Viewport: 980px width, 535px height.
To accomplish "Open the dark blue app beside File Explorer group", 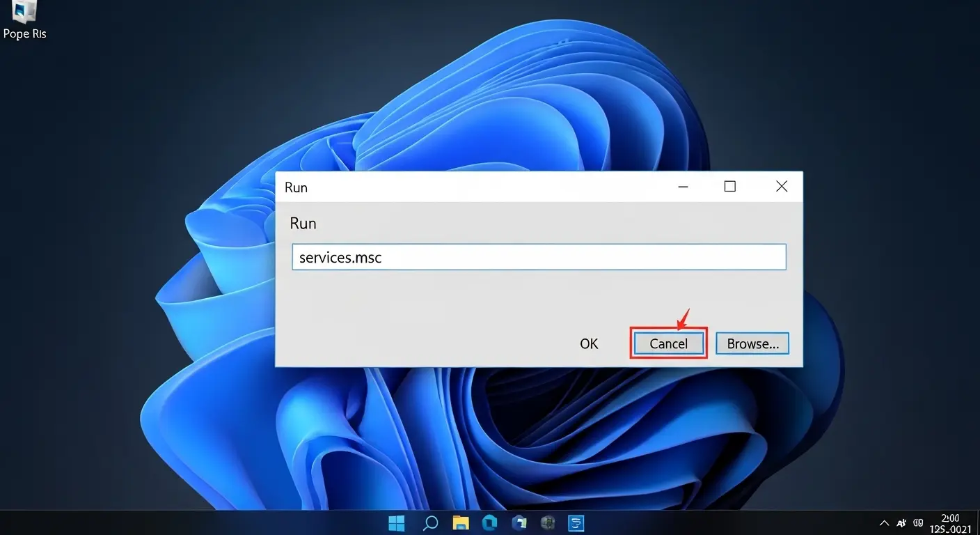I will [519, 522].
